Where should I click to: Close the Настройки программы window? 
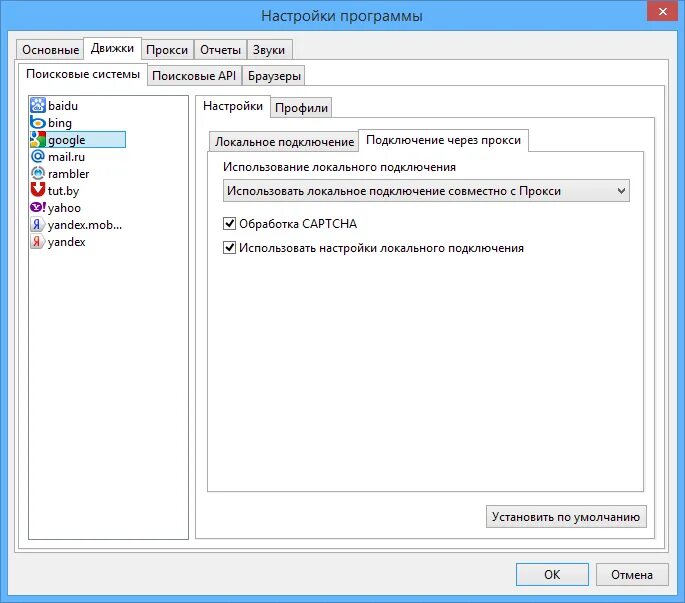click(662, 10)
